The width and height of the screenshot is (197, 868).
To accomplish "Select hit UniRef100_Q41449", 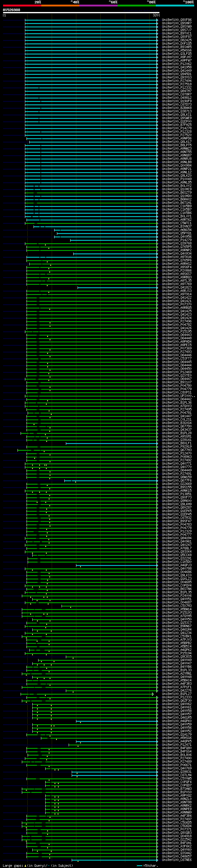I will (x=177, y=71).
